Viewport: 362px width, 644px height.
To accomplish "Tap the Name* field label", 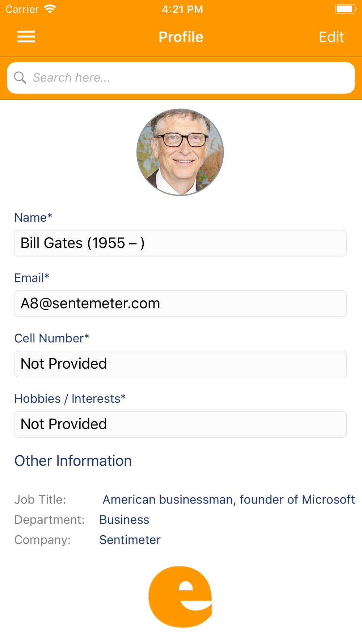I will [x=33, y=217].
